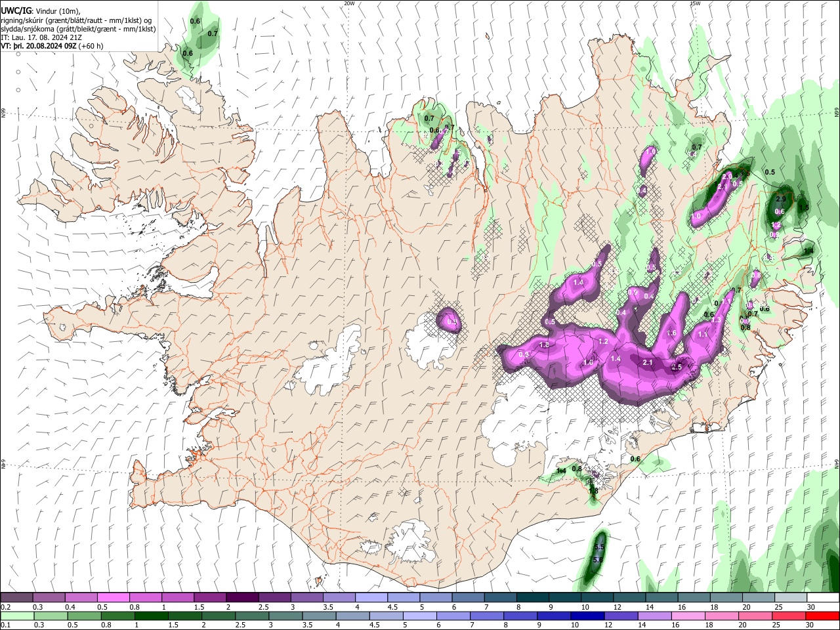Pick the top-row legend swatch between 0.4 and 0.5
The height and width of the screenshot is (630, 840).
tap(81, 598)
